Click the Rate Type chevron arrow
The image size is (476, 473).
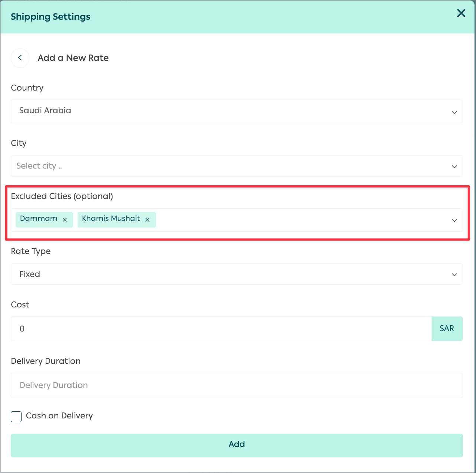click(454, 275)
